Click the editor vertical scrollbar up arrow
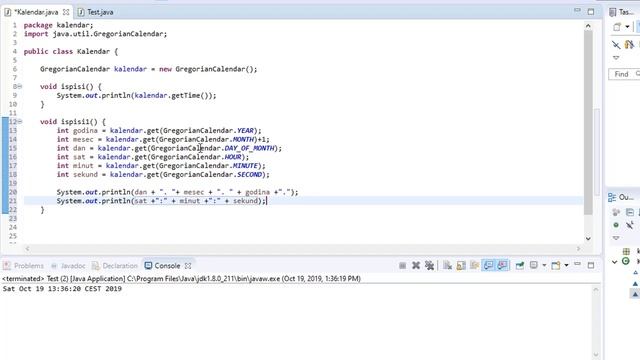Viewport: 640px width, 360px height. 588,26
